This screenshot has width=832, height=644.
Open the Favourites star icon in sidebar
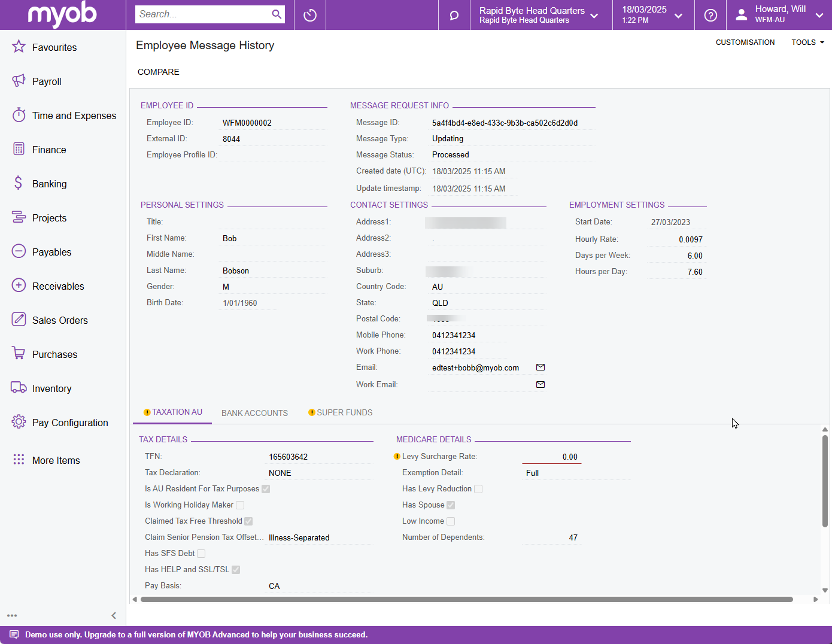point(19,47)
